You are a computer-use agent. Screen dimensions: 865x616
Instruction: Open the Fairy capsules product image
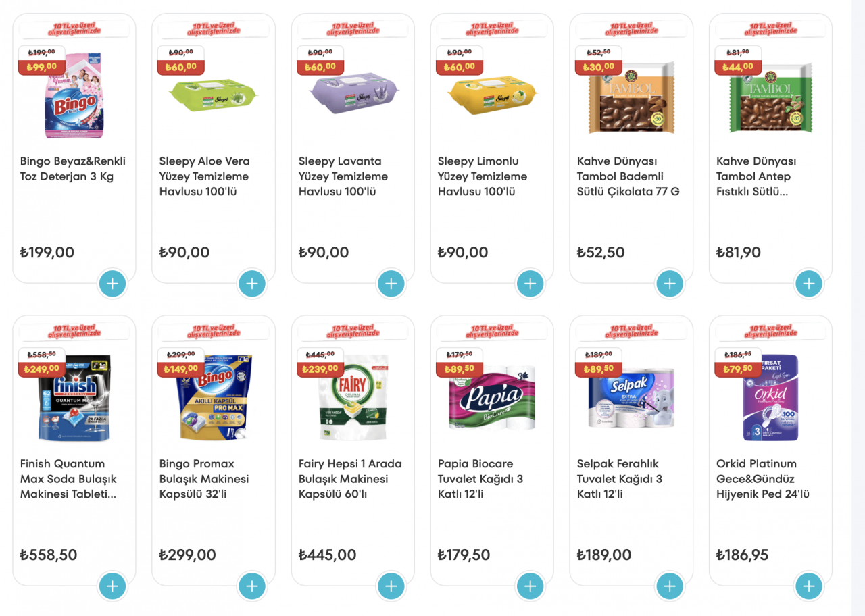tap(353, 398)
